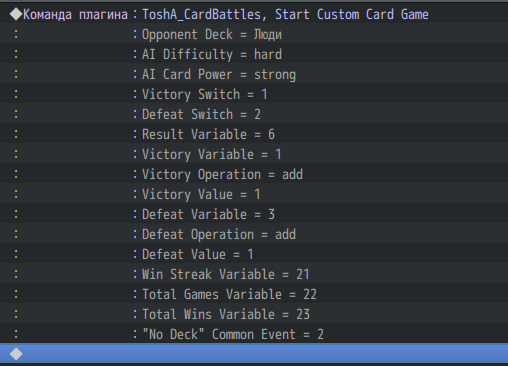Select the AI Difficulty = hard parameter
Viewport: 508px width, 366px height.
click(x=254, y=54)
